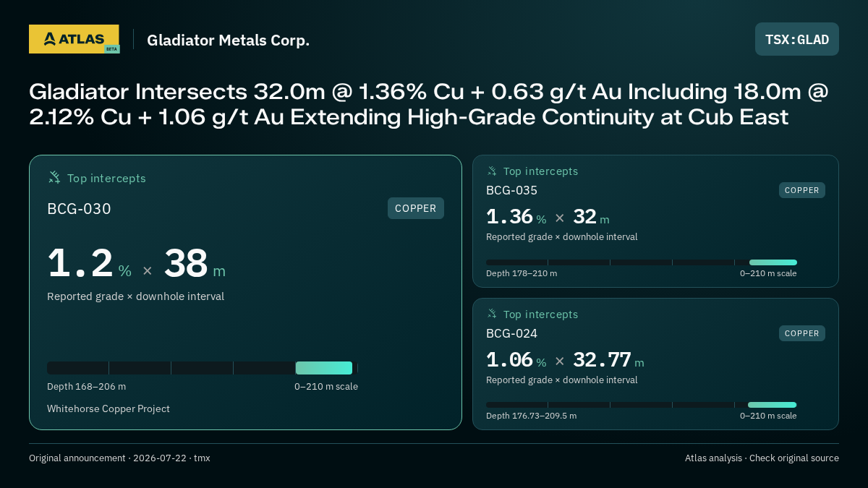This screenshot has height=488, width=868.
Task: Click the Top intercepts label in the BCG-035 card
Action: (x=540, y=171)
